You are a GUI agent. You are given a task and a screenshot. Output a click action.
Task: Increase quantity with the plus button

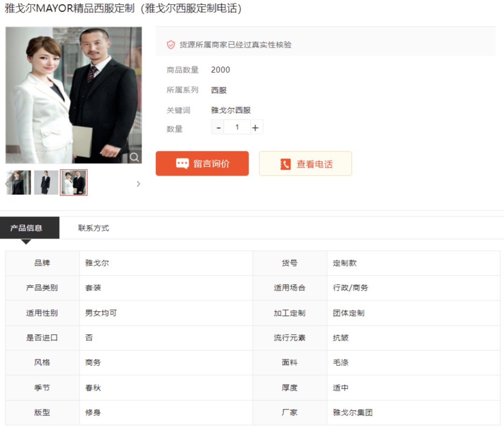click(256, 127)
